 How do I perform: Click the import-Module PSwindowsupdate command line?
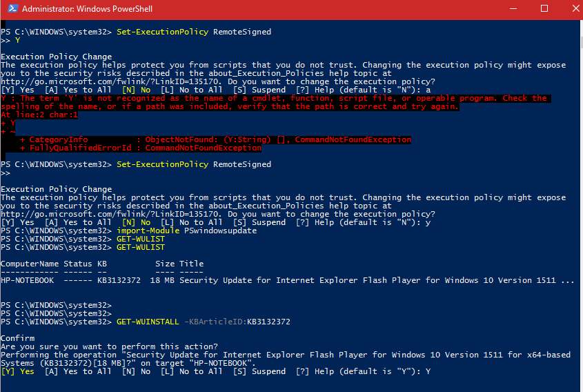[186, 231]
